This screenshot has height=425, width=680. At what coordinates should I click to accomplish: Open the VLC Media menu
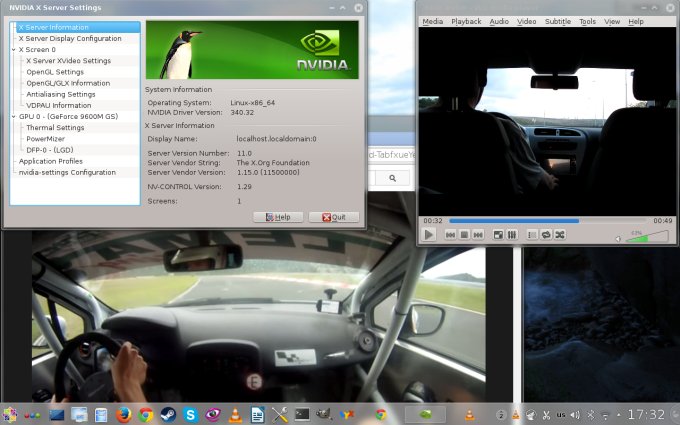432,21
